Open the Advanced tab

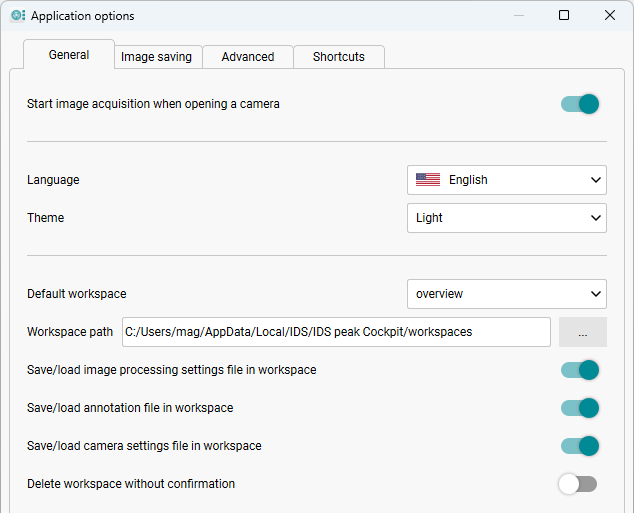point(248,57)
